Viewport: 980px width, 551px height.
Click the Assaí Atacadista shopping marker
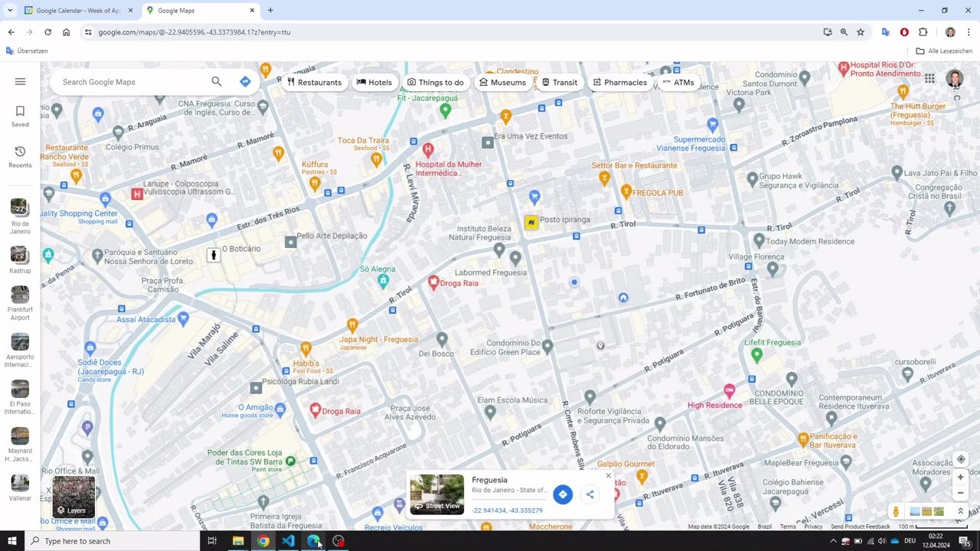(x=182, y=318)
